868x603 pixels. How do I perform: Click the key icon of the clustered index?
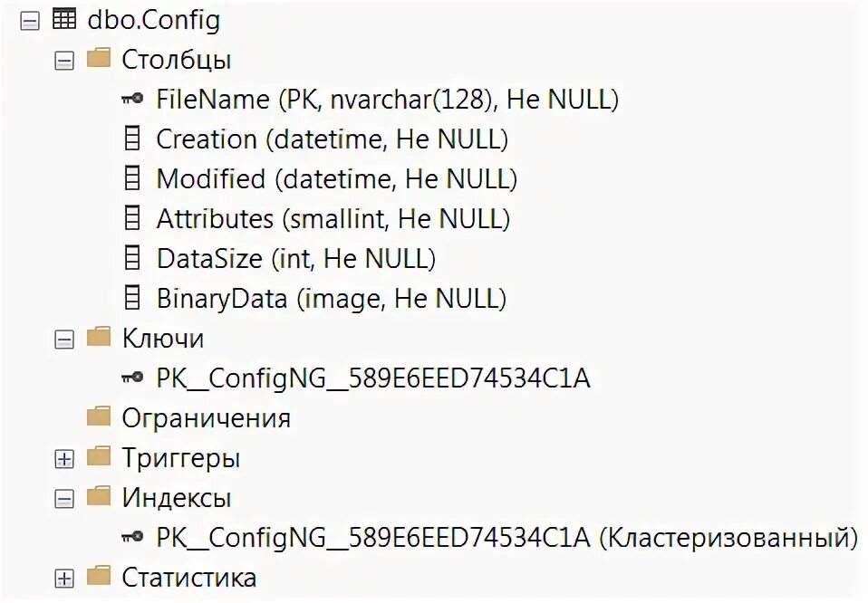(x=132, y=537)
